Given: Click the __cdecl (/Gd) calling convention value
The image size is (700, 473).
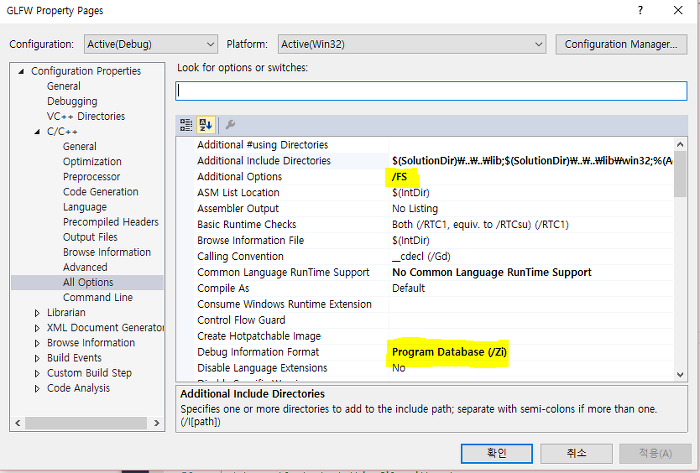Looking at the screenshot, I should pos(421,257).
